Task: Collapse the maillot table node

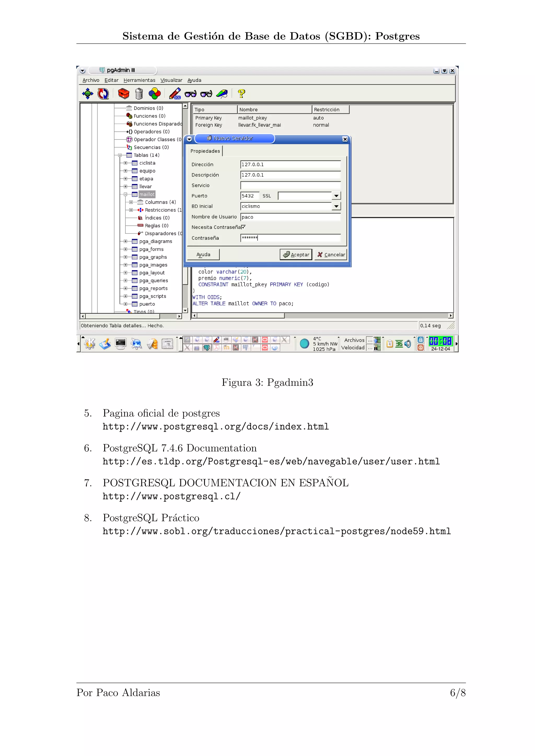Action: [125, 194]
